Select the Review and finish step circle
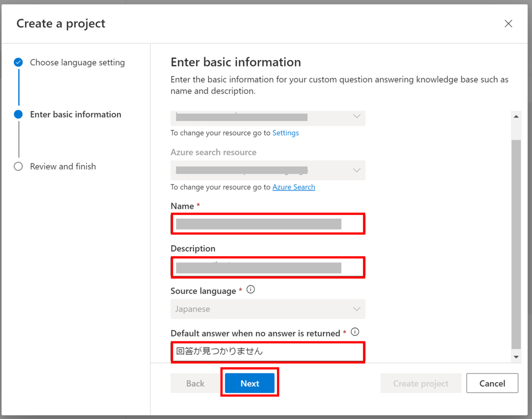The height and width of the screenshot is (419, 532). pyautogui.click(x=18, y=166)
